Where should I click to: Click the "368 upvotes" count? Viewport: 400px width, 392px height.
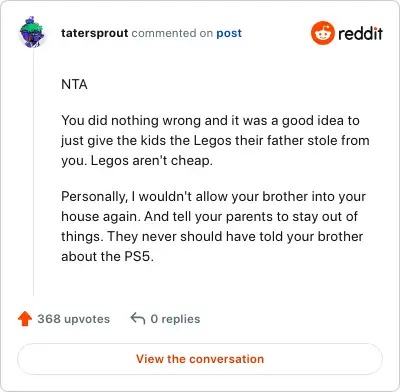click(73, 319)
